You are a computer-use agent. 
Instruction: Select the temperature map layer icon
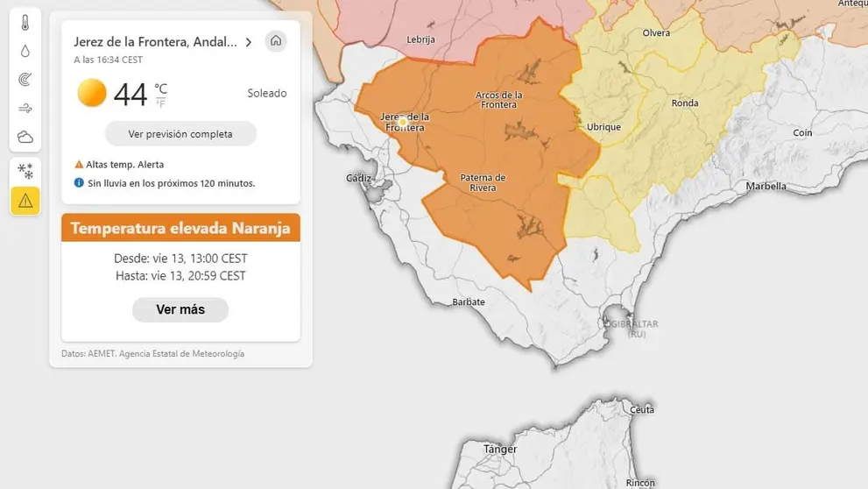click(25, 23)
